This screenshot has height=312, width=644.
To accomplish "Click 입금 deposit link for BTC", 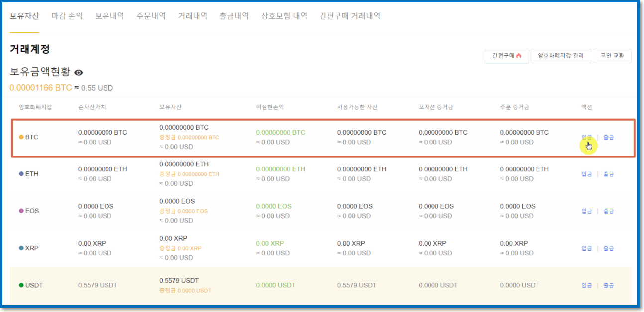I will pos(586,137).
